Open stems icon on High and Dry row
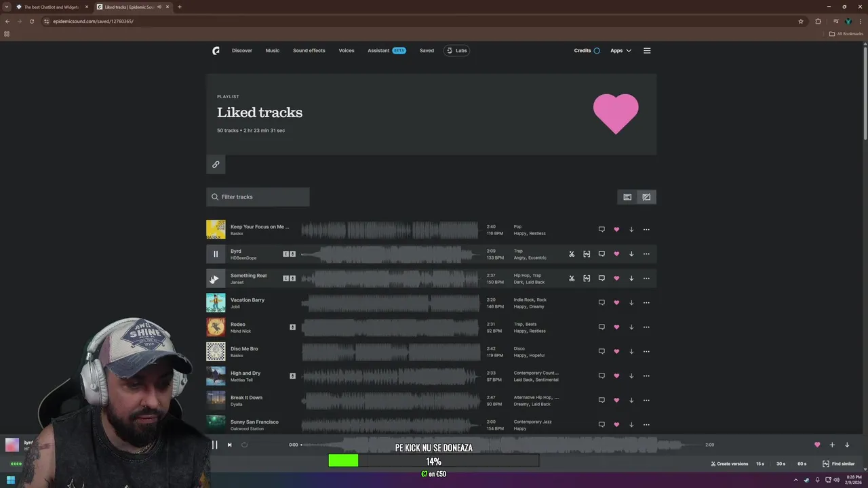Viewport: 868px width, 488px height. pos(292,376)
